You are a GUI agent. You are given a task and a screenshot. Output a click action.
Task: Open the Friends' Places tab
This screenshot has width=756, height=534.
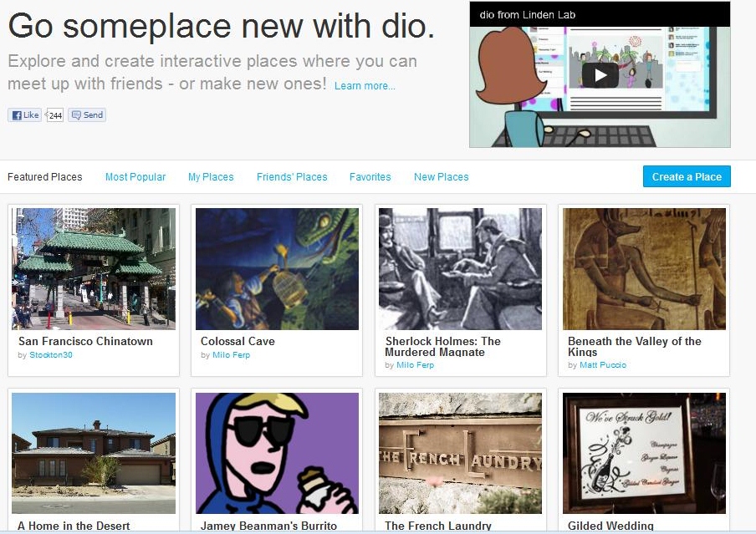click(x=292, y=177)
